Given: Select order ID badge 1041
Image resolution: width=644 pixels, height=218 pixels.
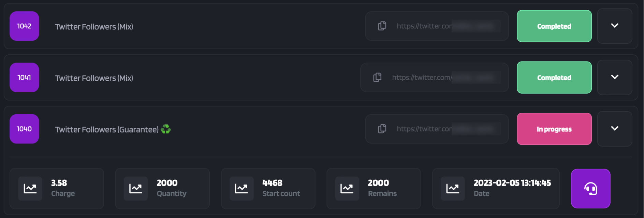Looking at the screenshot, I should pyautogui.click(x=24, y=77).
